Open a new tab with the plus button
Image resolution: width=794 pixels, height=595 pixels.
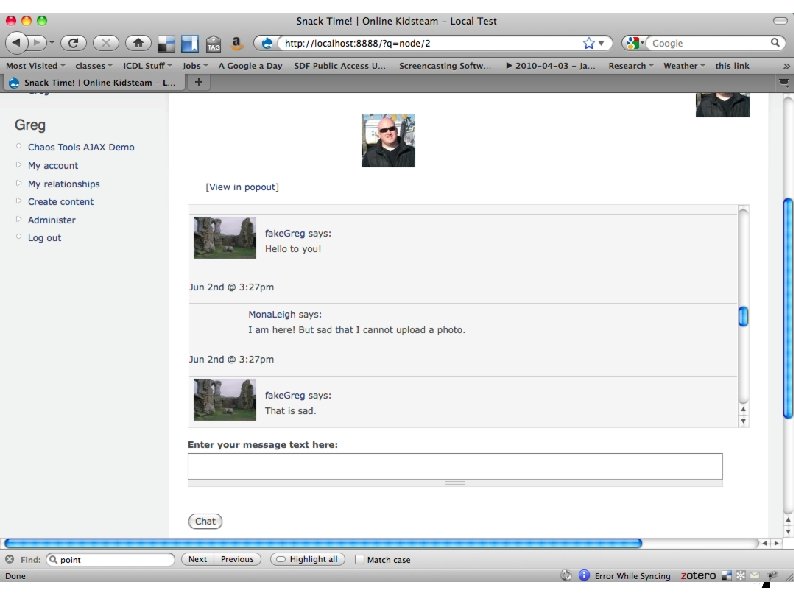click(198, 82)
